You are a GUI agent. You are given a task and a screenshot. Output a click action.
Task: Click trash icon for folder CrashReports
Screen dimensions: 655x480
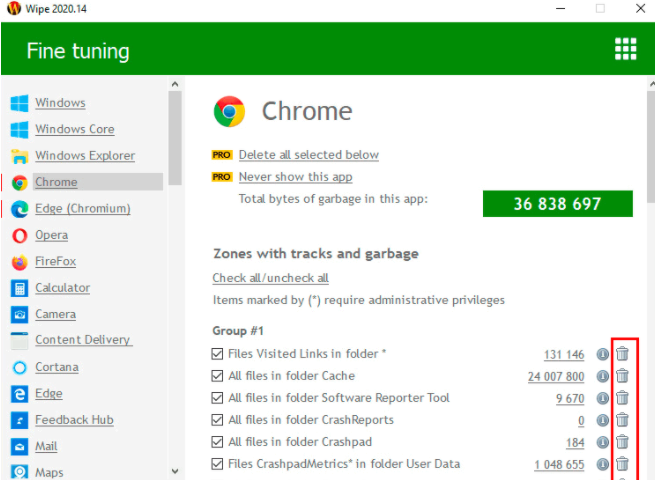pyautogui.click(x=622, y=420)
